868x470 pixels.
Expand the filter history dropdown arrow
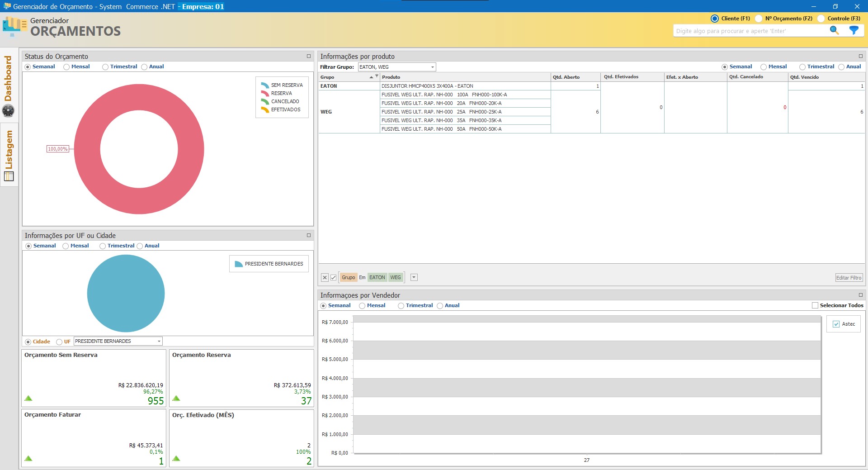click(414, 278)
